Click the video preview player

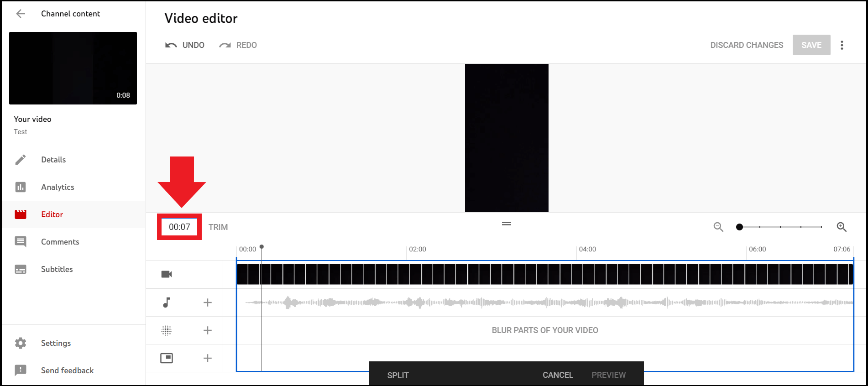(x=507, y=138)
